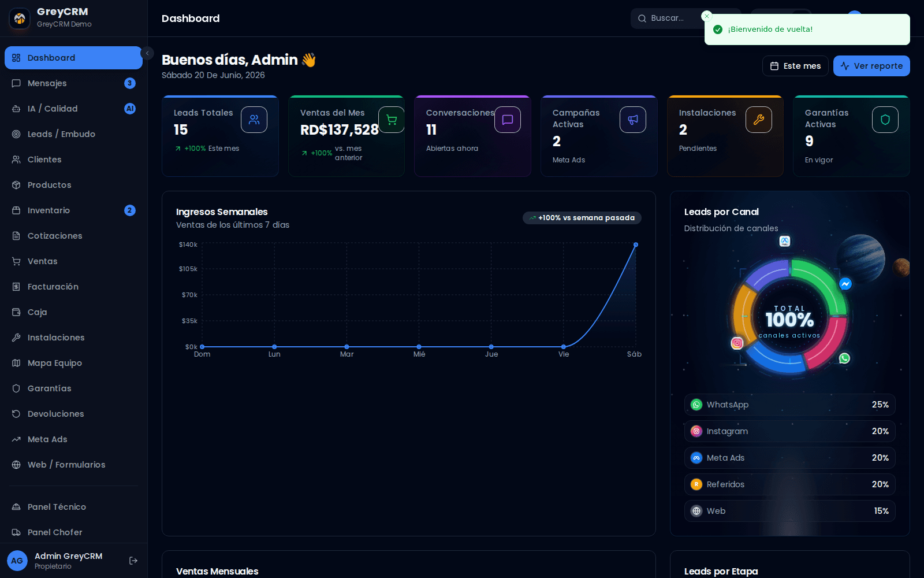Click the Sáb data point on the chart
This screenshot has width=924, height=578.
point(636,244)
